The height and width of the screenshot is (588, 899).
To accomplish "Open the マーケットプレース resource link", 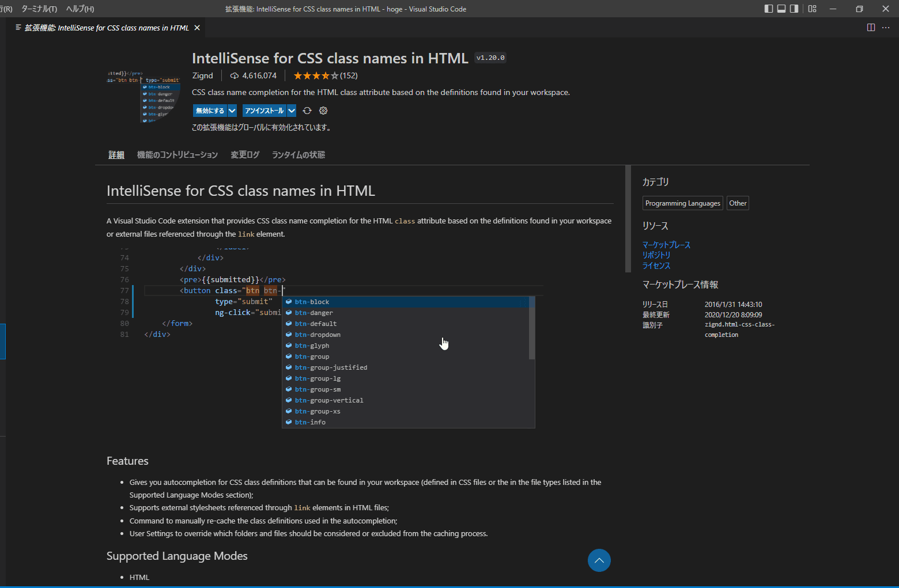I will coord(666,245).
